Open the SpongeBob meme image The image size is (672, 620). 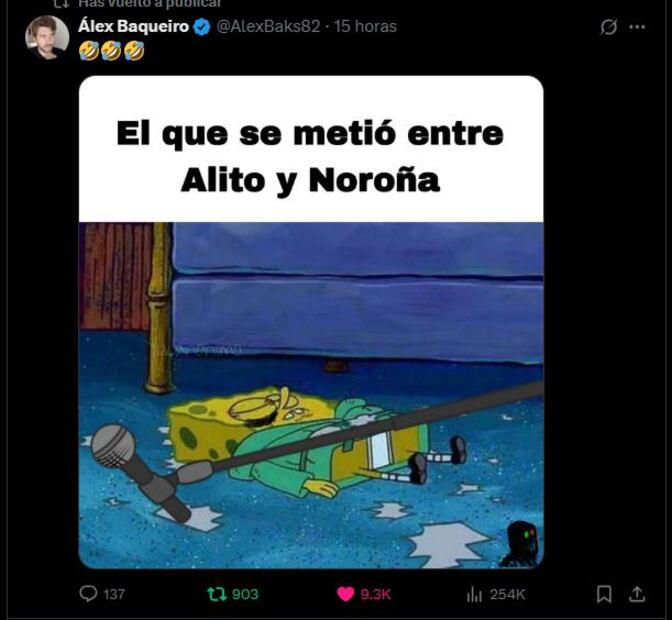point(311,322)
